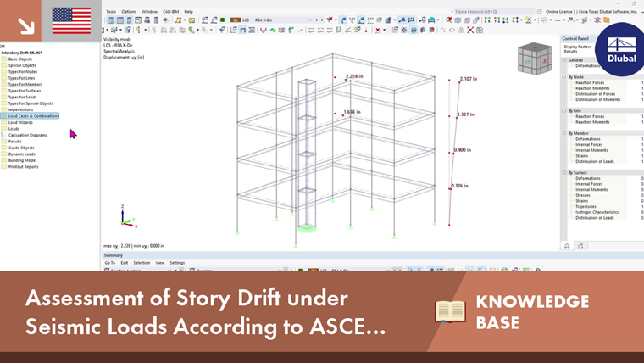The image size is (644, 363).
Task: Collapse the By Surface section
Action: click(564, 173)
